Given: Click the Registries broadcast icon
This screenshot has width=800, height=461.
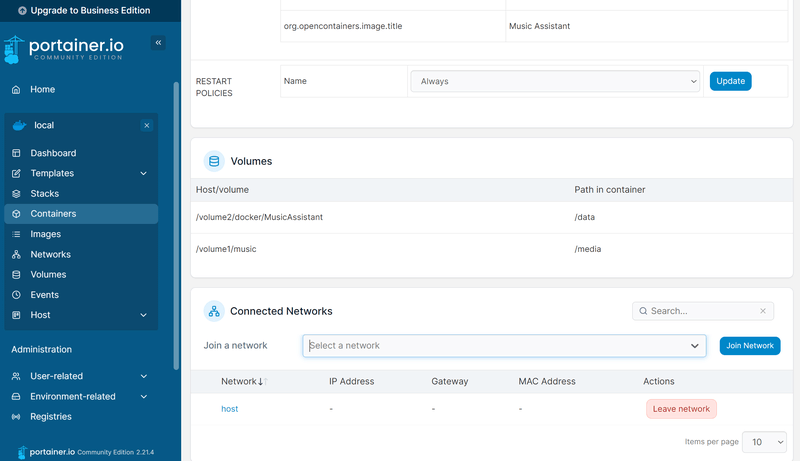Looking at the screenshot, I should (16, 417).
